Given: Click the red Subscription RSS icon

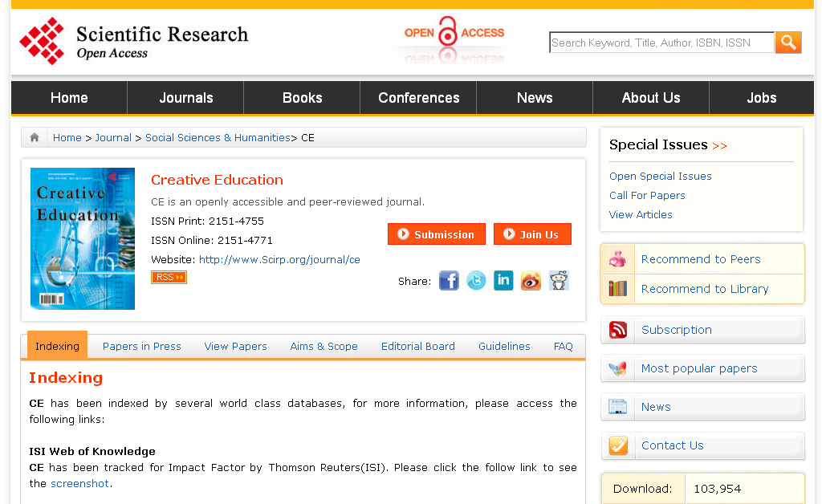Looking at the screenshot, I should pyautogui.click(x=618, y=330).
